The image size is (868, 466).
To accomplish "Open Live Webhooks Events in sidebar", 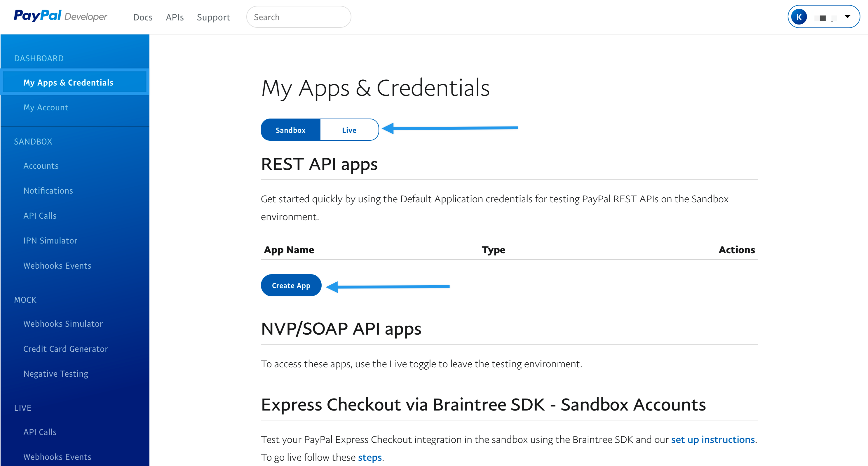I will click(x=57, y=457).
